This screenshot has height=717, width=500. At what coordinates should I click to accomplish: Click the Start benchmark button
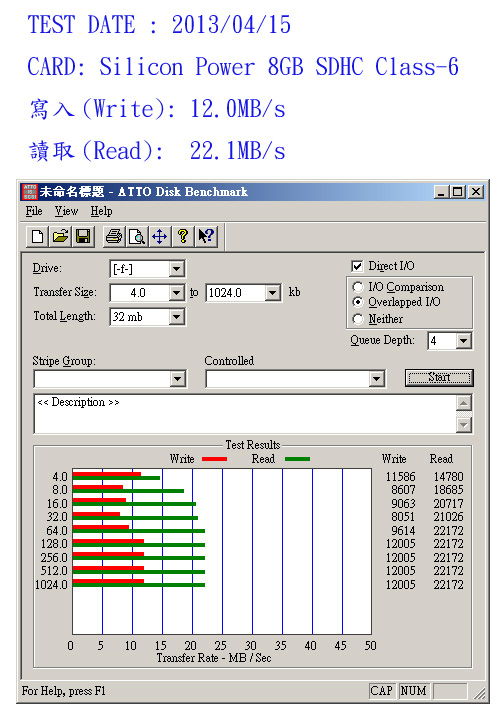[x=439, y=378]
